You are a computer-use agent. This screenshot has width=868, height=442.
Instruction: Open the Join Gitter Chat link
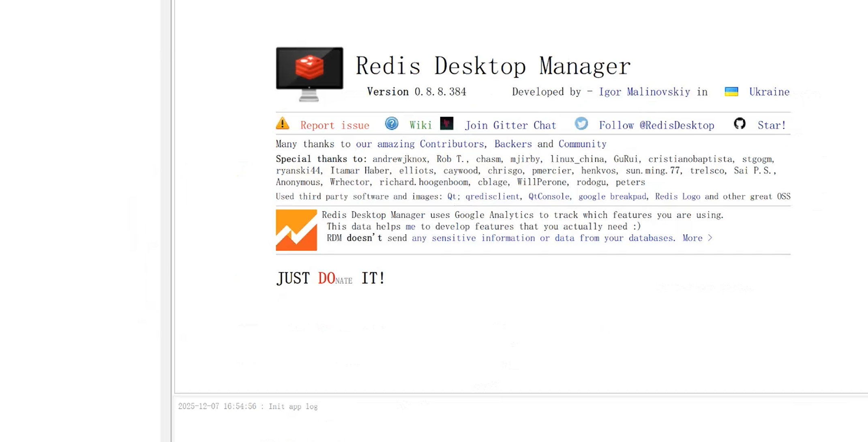[510, 125]
